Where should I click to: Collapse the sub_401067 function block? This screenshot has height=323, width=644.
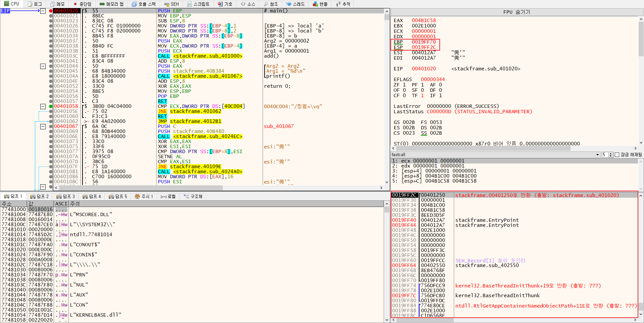[43, 126]
